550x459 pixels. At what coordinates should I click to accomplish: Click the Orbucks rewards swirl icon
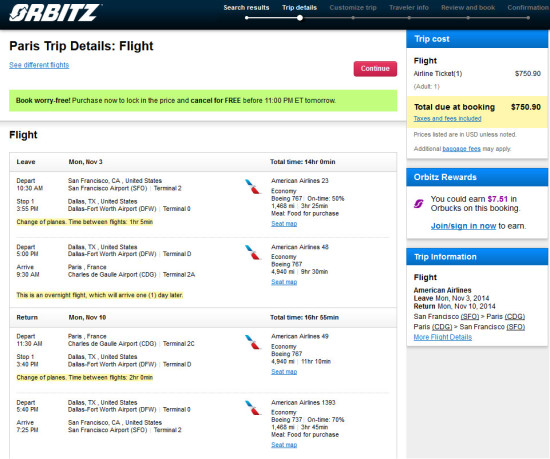pos(419,203)
